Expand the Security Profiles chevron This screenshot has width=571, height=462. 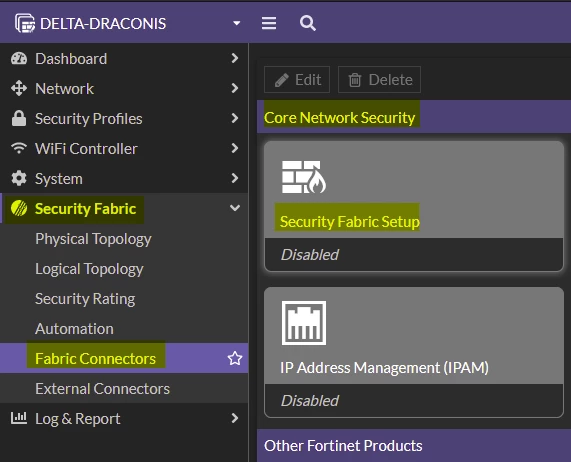tap(235, 118)
